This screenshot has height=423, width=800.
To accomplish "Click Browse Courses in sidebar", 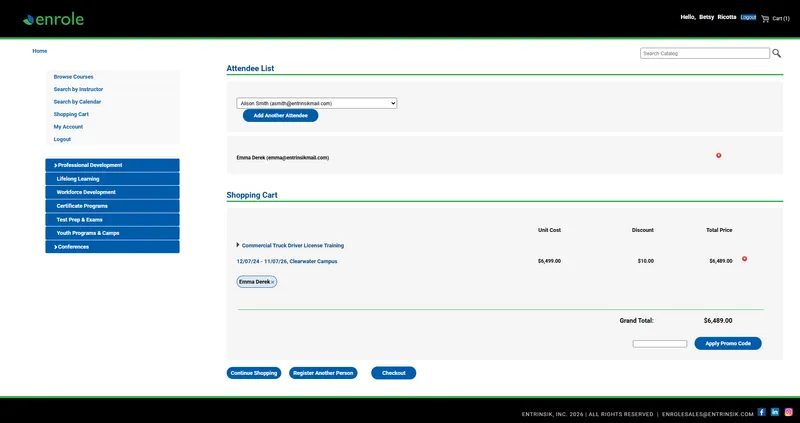I will [x=73, y=77].
